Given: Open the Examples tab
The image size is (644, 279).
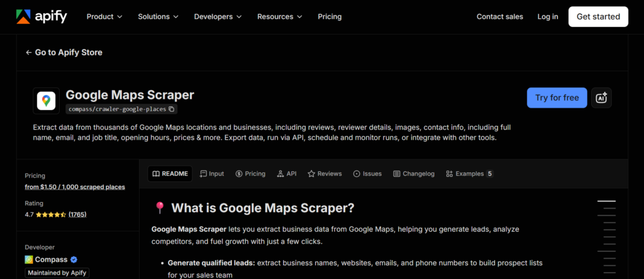Looking at the screenshot, I should 469,174.
